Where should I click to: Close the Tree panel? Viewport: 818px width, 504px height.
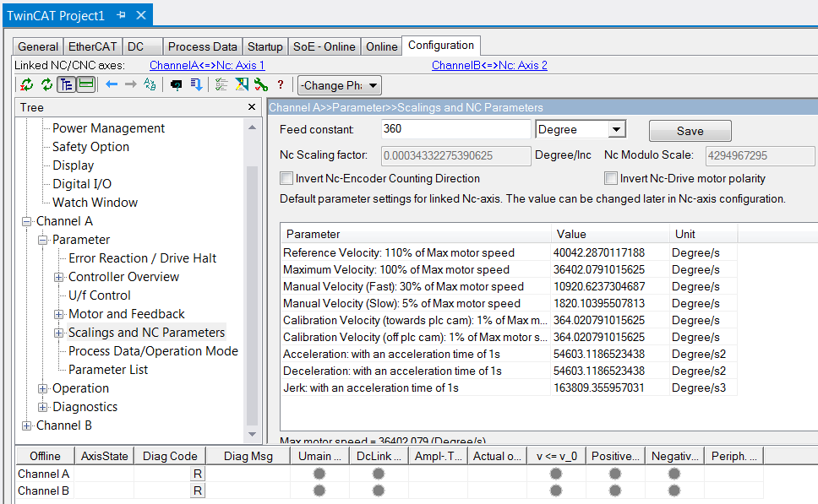coord(252,107)
